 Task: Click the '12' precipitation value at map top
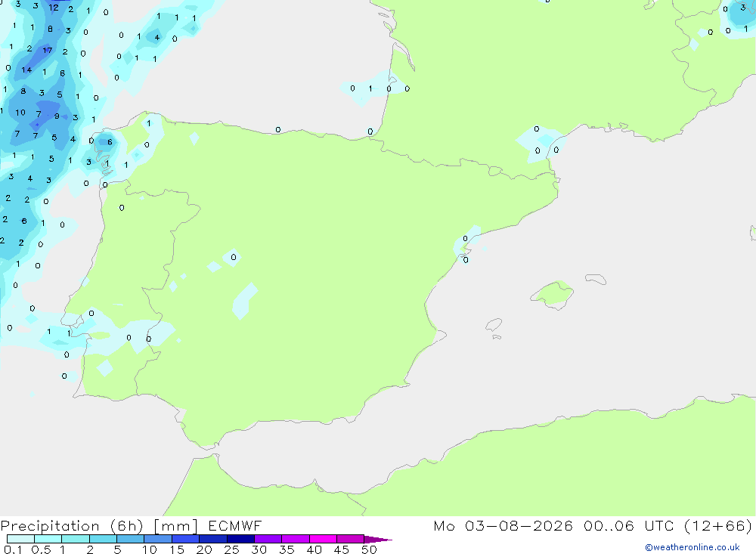(x=54, y=8)
